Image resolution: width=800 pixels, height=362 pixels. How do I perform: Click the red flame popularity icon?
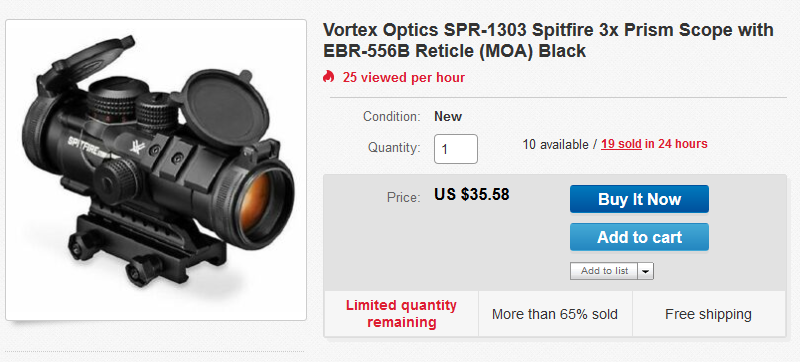pos(328,77)
